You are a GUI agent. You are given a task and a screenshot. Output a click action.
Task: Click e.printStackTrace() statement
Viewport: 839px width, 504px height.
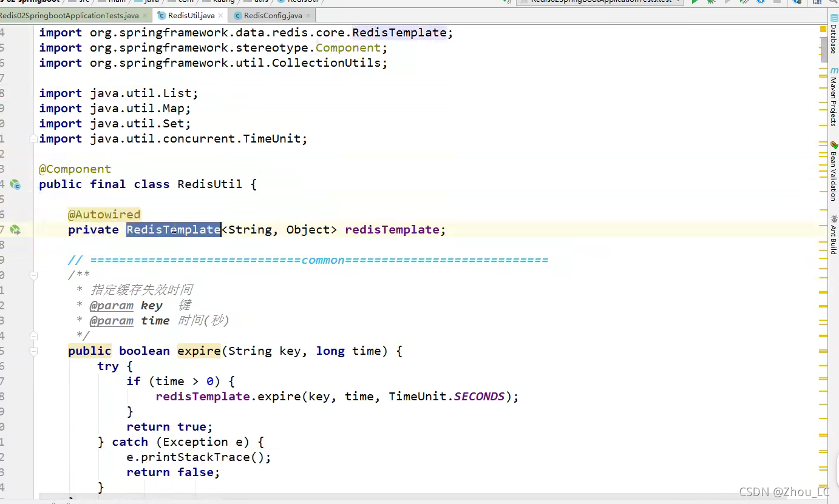click(199, 457)
